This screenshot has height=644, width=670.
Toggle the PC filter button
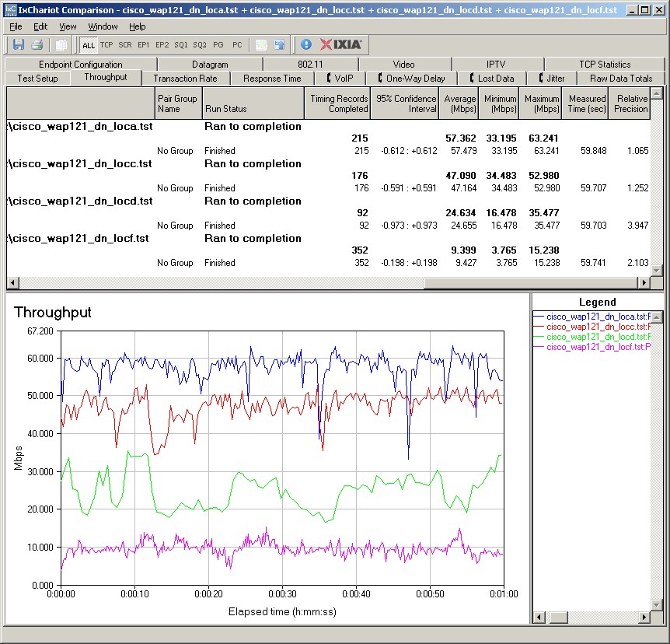237,44
